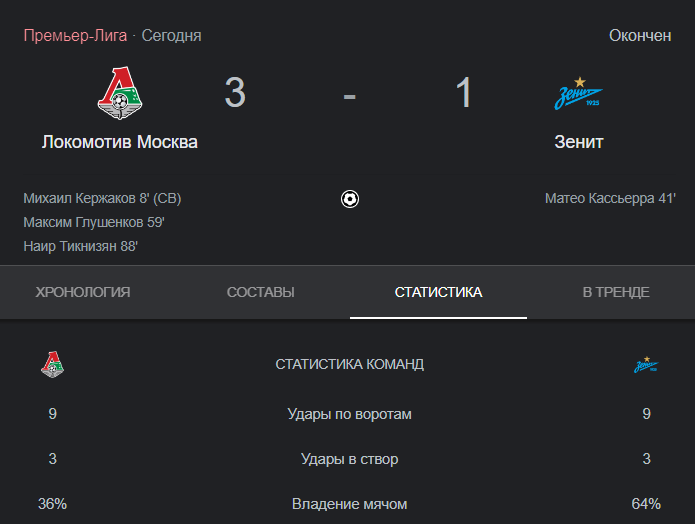Click goal scorer Максим Глушенков 59'
The height and width of the screenshot is (524, 695).
[x=94, y=222]
